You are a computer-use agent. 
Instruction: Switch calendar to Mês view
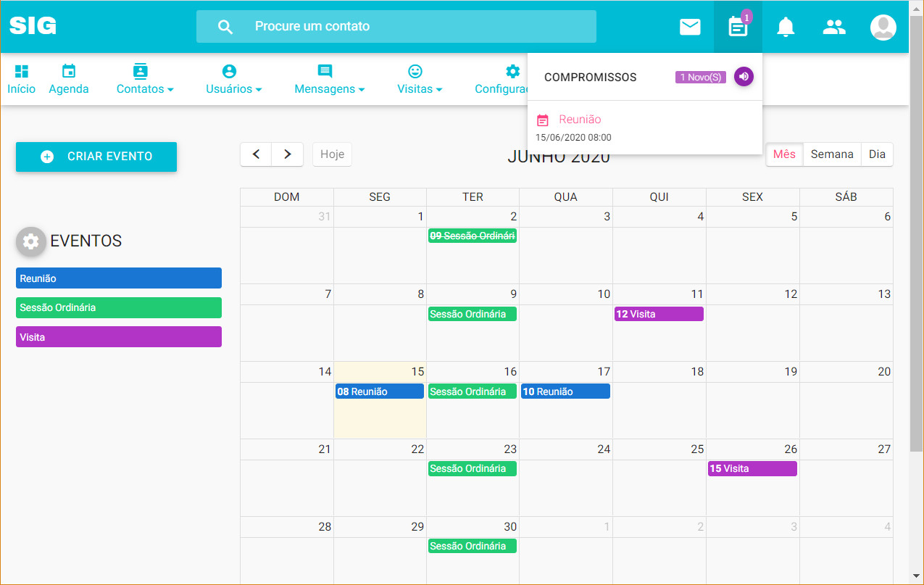784,154
